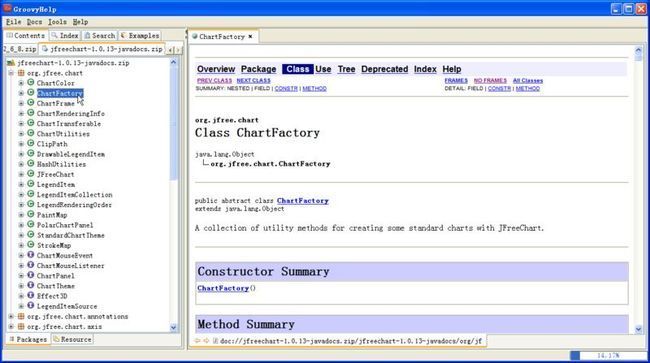Viewport: 650px width, 363px height.
Task: Click the ChartMouseEvent interface icon in tree
Action: 31,255
